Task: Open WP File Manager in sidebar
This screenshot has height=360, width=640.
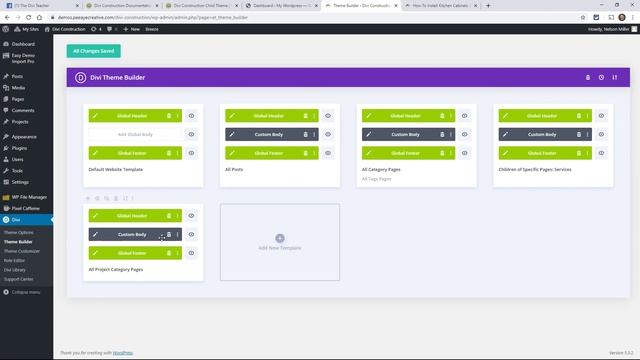Action: 29,197
